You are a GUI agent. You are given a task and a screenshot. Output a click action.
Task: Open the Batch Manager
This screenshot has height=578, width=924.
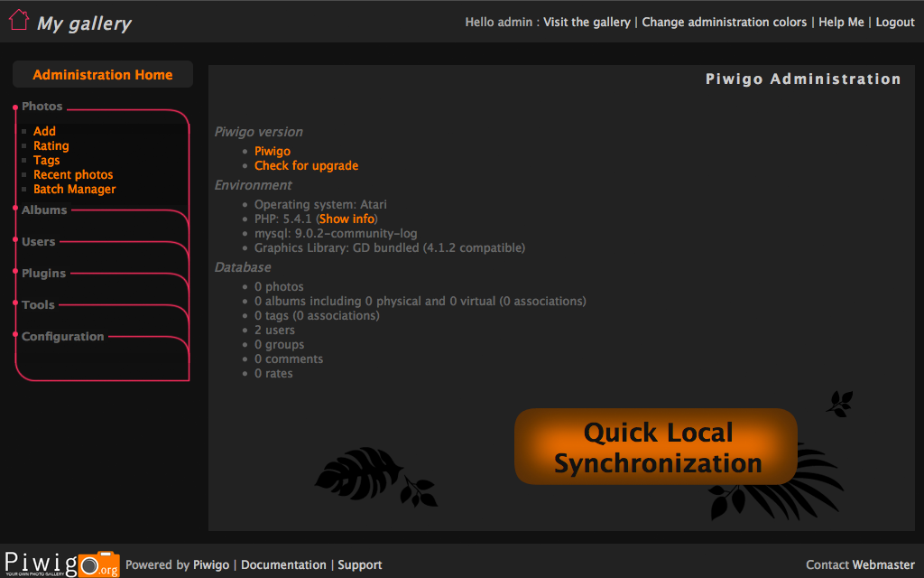pyautogui.click(x=75, y=190)
